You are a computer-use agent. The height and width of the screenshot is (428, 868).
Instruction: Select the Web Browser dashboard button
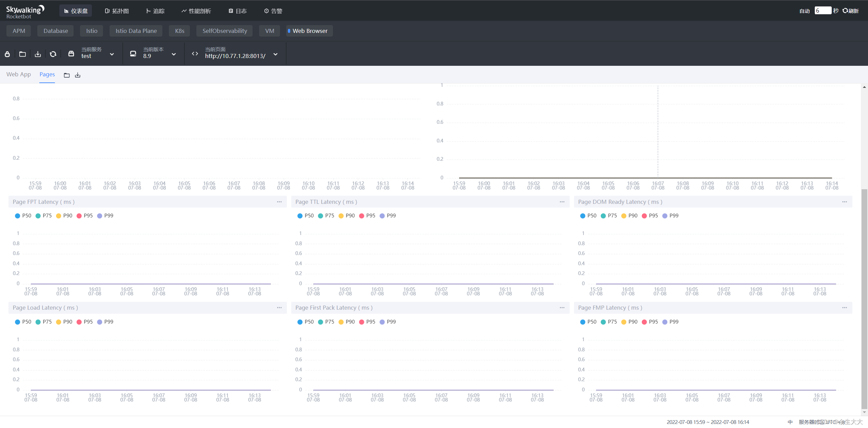(310, 31)
